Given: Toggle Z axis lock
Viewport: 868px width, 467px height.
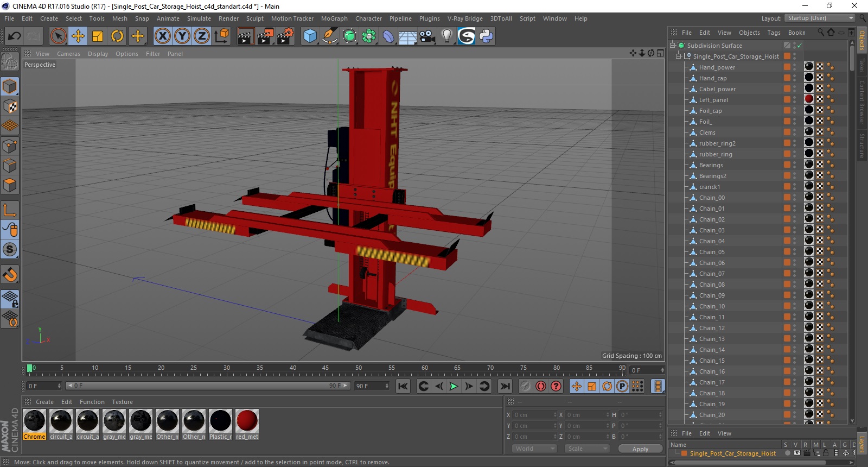Looking at the screenshot, I should coord(202,36).
